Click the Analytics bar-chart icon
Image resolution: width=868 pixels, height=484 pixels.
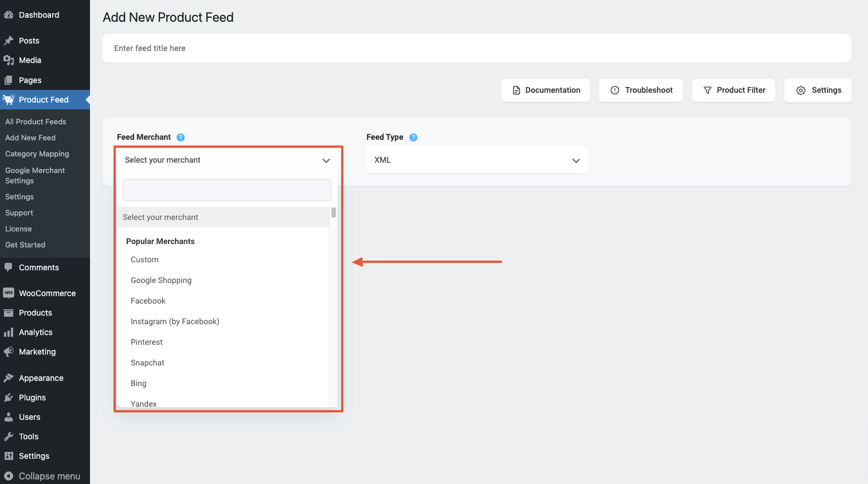pyautogui.click(x=9, y=332)
